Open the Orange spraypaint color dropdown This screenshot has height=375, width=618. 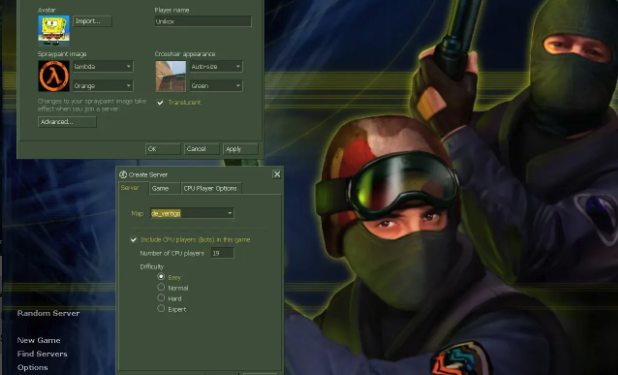coord(103,86)
